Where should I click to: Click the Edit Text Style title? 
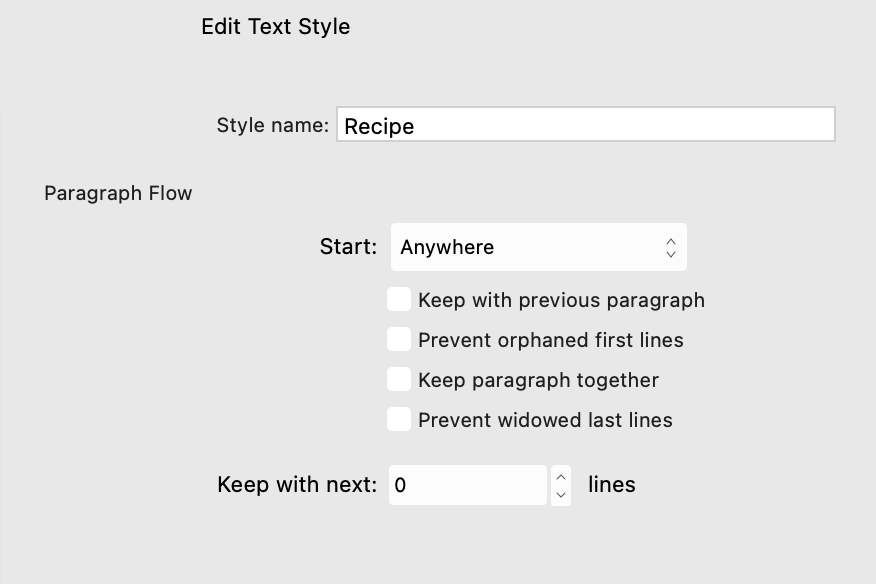[x=275, y=27]
